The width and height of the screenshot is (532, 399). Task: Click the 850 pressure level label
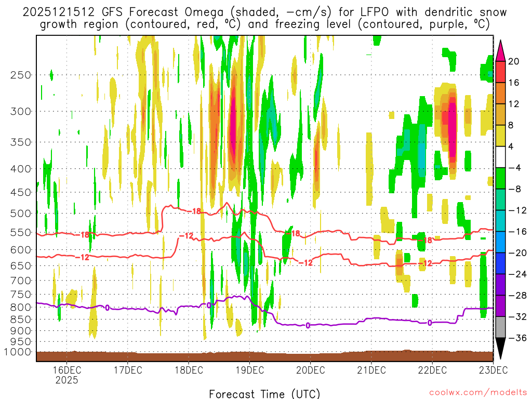click(21, 319)
